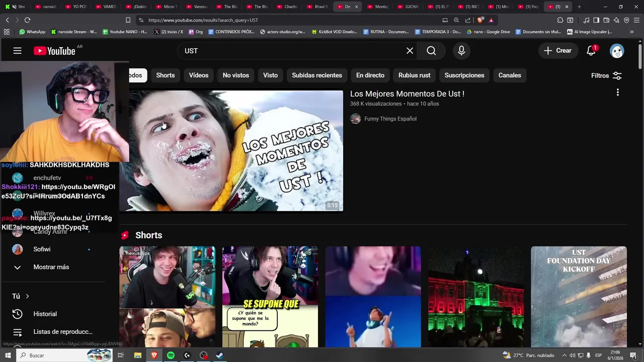Show hidden bookmarks overflow chevron

coord(631,32)
